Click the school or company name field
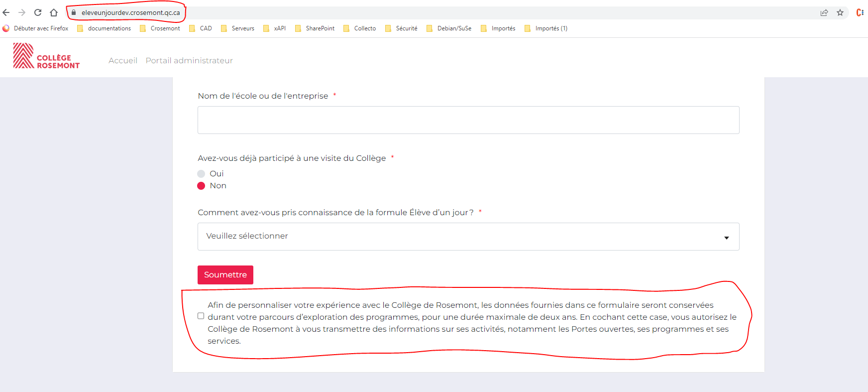This screenshot has height=392, width=868. 468,120
